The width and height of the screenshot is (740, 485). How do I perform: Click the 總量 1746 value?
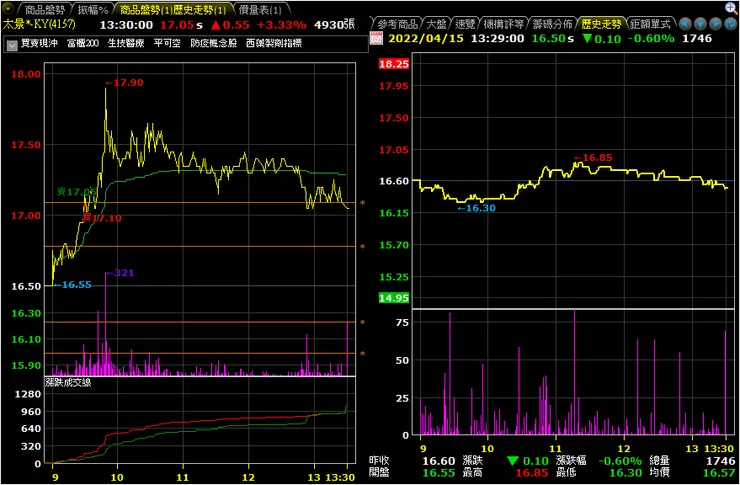(721, 461)
